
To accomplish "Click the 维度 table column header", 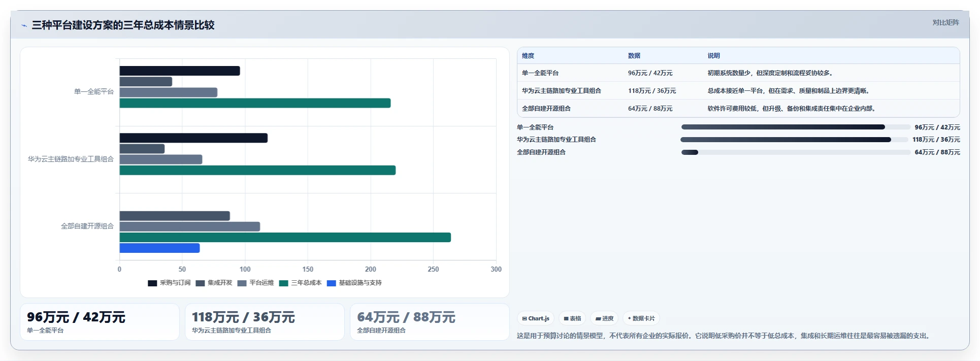I will [x=528, y=56].
